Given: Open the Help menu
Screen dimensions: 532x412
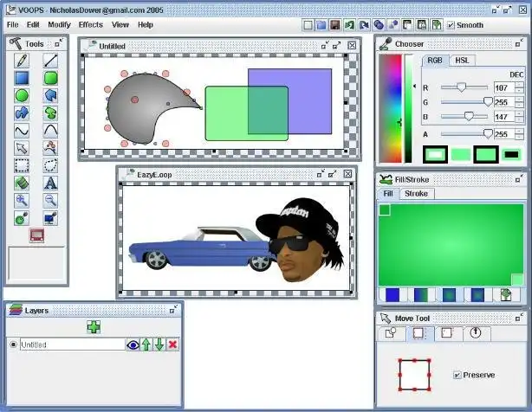Looking at the screenshot, I should tap(146, 25).
